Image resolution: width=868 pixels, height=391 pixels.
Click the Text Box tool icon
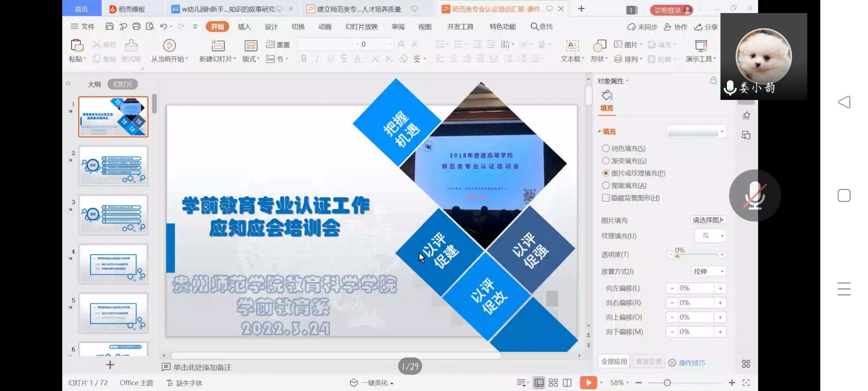[572, 46]
